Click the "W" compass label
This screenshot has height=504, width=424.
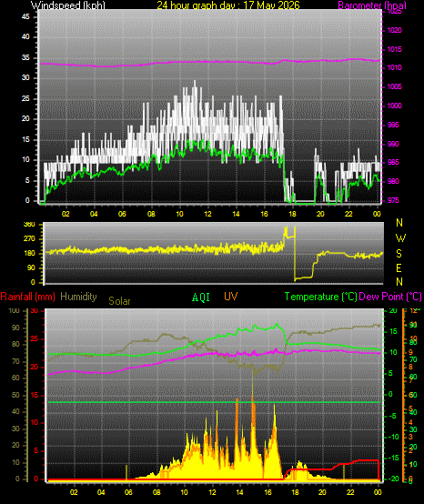400,238
